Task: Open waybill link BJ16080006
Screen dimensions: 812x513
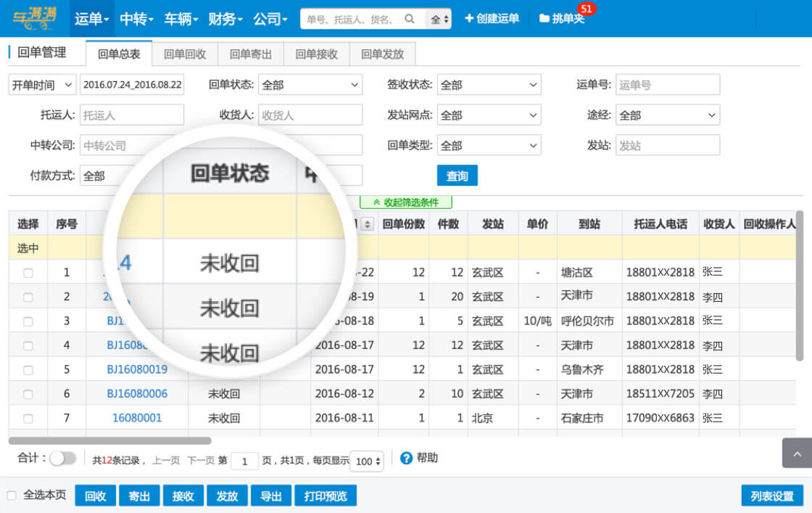Action: [137, 394]
